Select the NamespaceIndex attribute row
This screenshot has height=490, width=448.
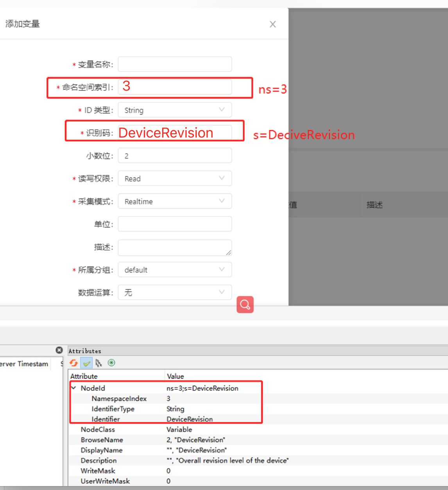point(119,399)
